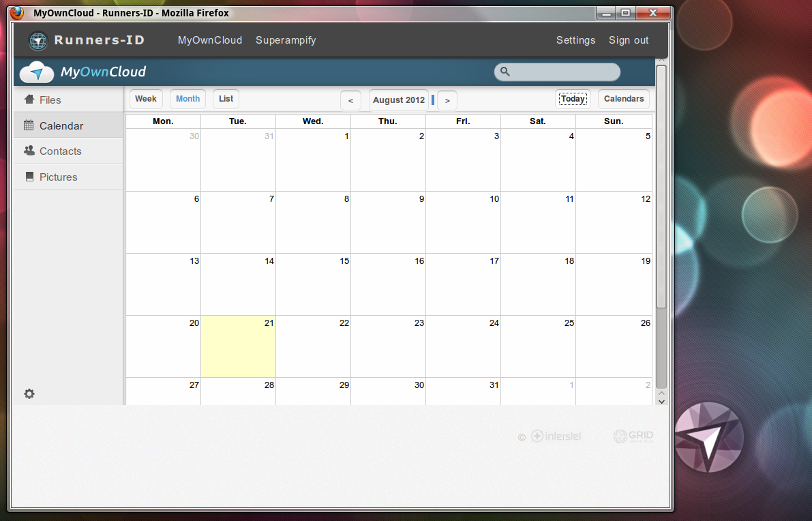Click the Sun. column header
Image resolution: width=812 pixels, height=521 pixels.
point(614,121)
